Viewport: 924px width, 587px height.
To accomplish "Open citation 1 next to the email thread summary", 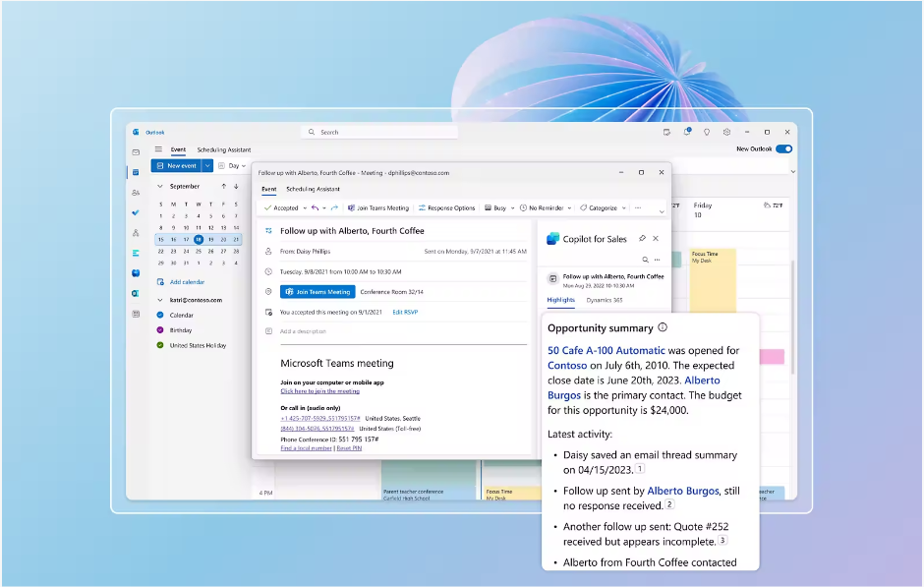I will (x=640, y=469).
